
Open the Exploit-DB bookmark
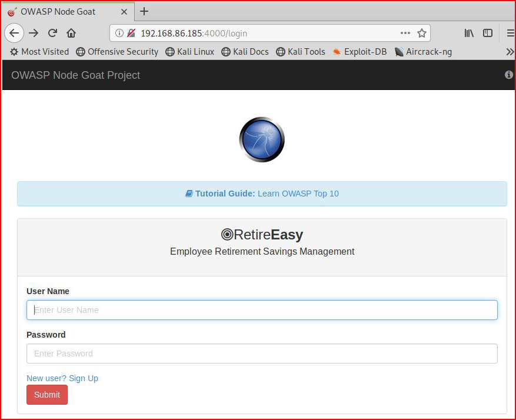point(359,52)
